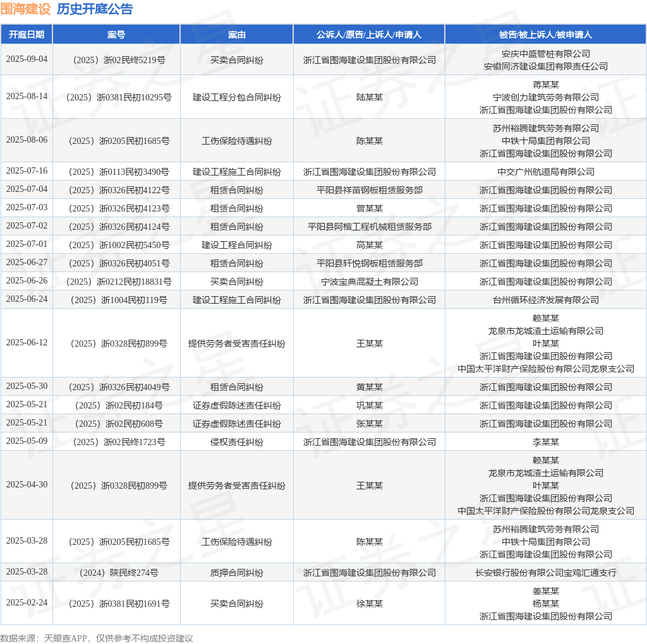Select date cell 2025-09-04

(x=27, y=59)
